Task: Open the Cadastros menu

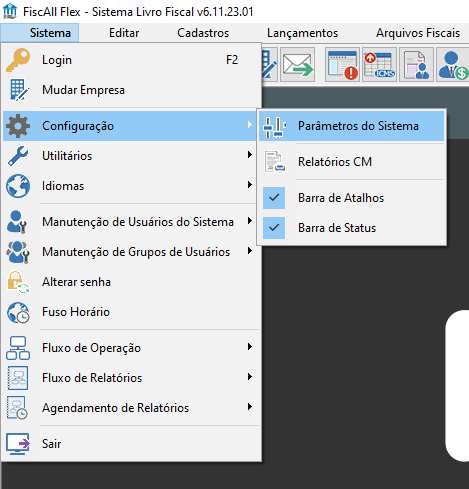Action: tap(203, 33)
